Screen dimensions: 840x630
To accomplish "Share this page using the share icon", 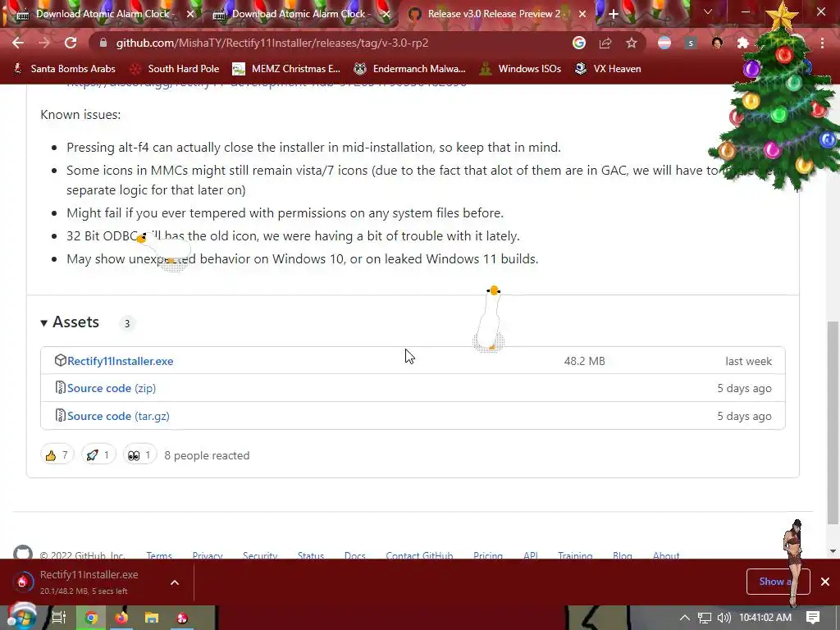I will pyautogui.click(x=605, y=43).
